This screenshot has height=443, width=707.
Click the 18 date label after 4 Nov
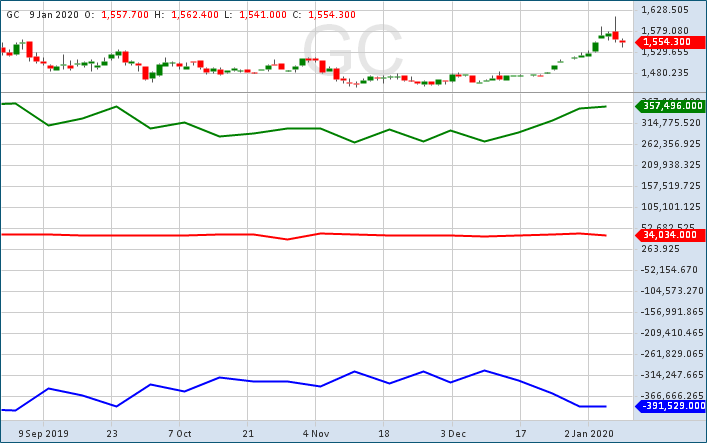tap(384, 434)
